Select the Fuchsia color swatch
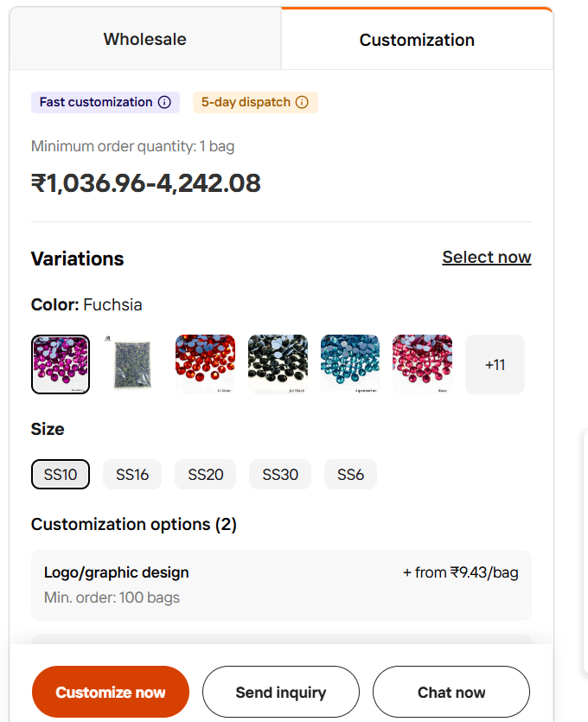 61,364
